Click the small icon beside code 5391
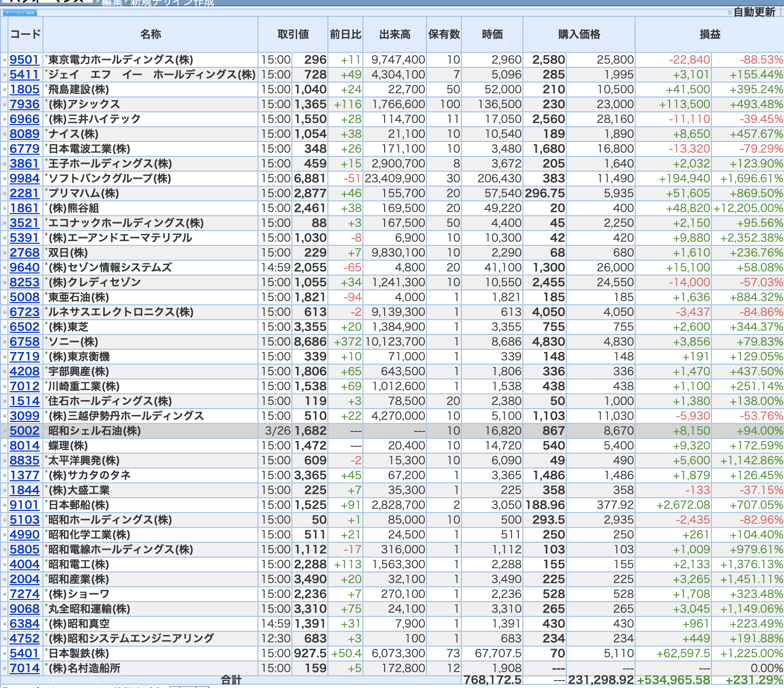The height and width of the screenshot is (688, 784). point(5,238)
